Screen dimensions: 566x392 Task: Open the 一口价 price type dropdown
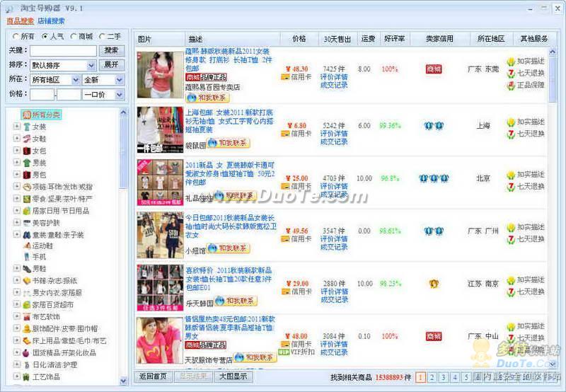click(103, 95)
